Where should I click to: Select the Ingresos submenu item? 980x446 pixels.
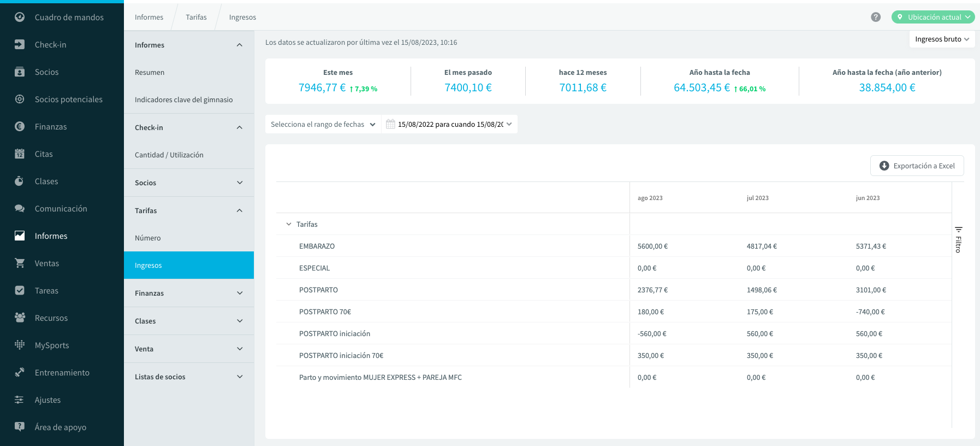click(x=189, y=265)
